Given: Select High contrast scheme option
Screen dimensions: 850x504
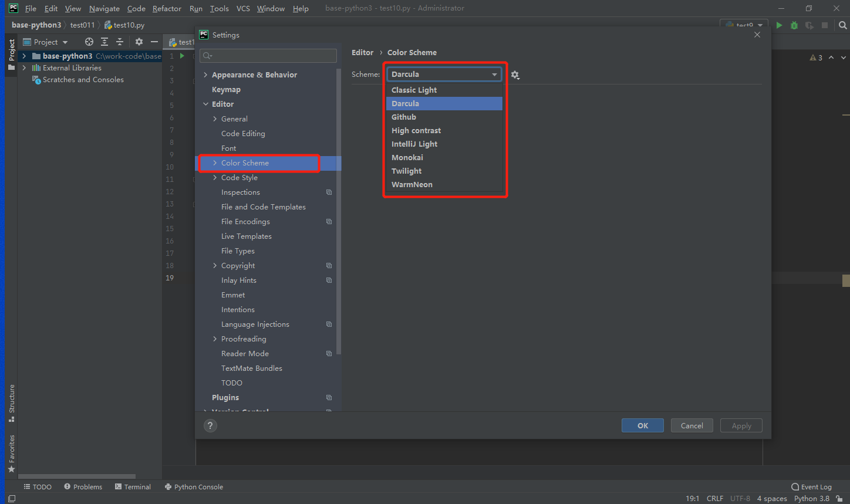Looking at the screenshot, I should (444, 130).
